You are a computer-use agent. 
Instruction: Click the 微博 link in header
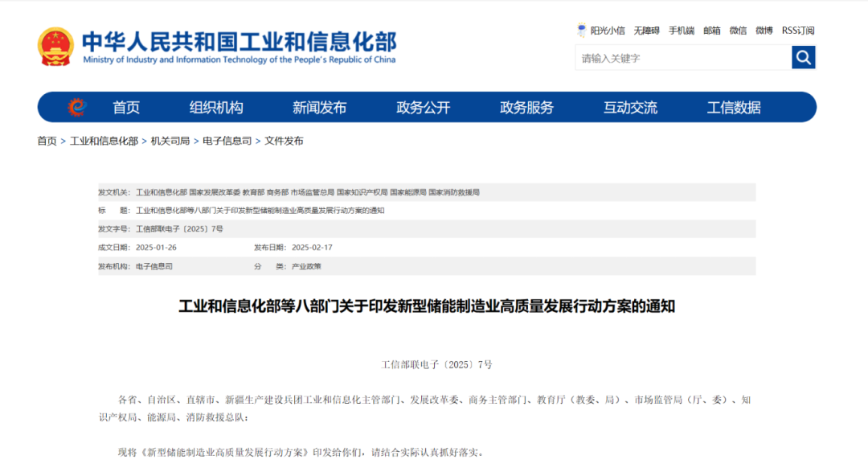tap(764, 31)
